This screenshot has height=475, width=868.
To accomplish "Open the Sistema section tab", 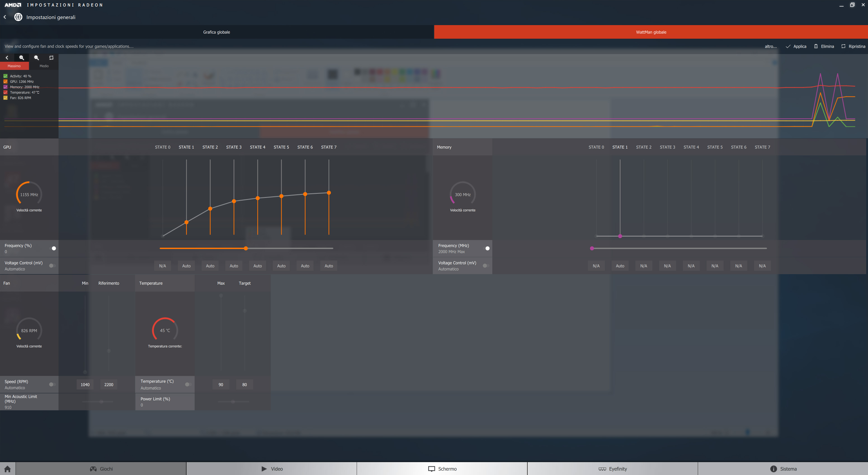I will tap(783, 469).
